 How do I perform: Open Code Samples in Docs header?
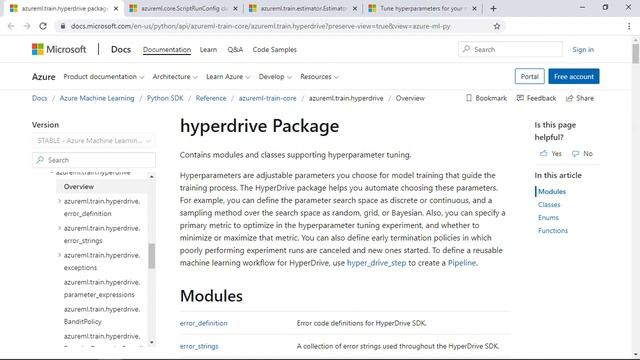(x=274, y=49)
